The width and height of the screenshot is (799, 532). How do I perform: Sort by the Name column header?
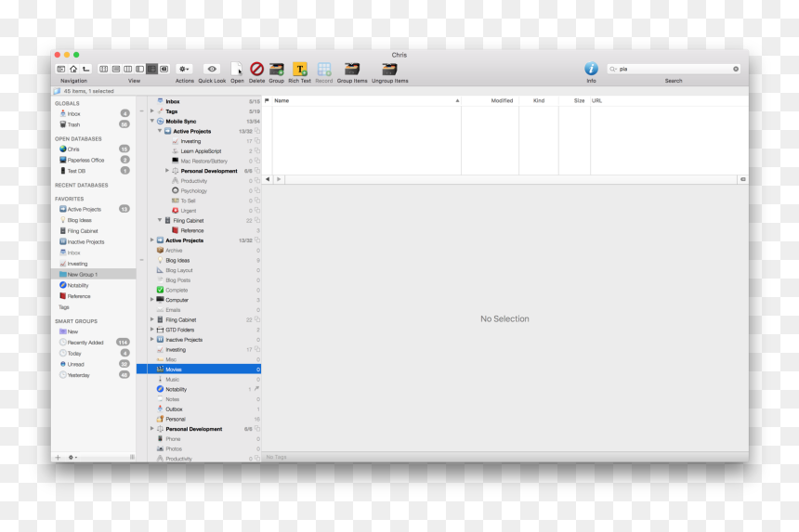coord(366,101)
